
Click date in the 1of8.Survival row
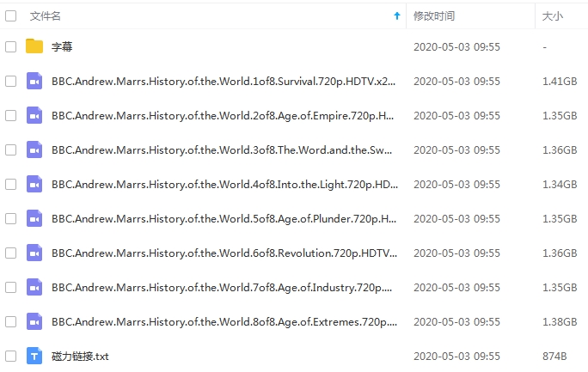tap(456, 82)
